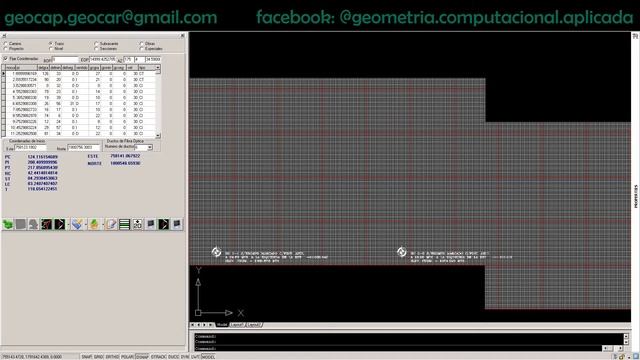
Task: Toggle SNAP in the status bar
Action: 87,357
